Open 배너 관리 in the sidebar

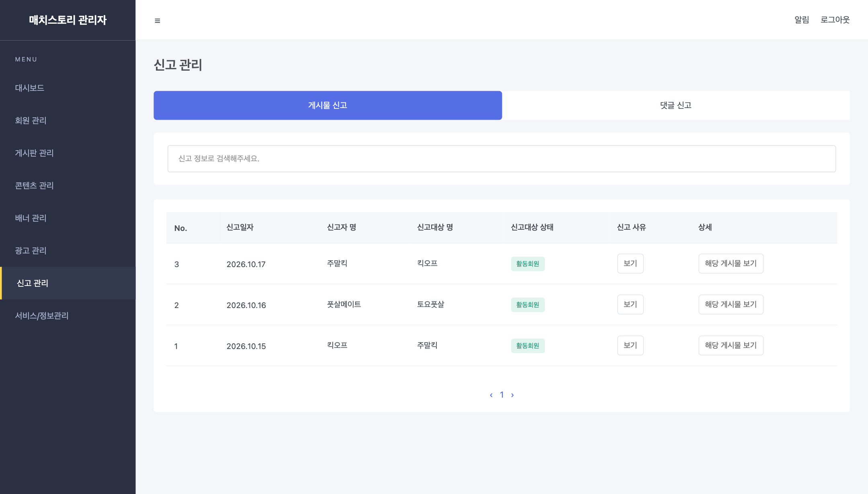pos(68,218)
